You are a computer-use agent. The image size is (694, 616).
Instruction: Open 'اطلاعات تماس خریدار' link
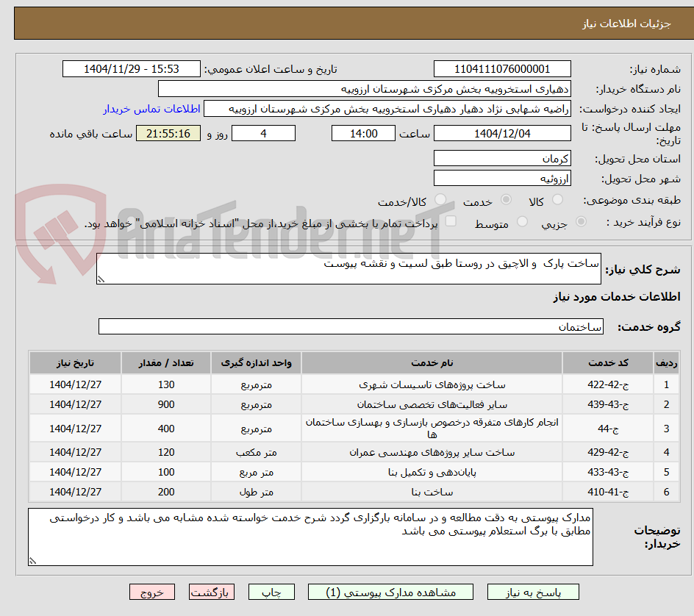pyautogui.click(x=151, y=109)
